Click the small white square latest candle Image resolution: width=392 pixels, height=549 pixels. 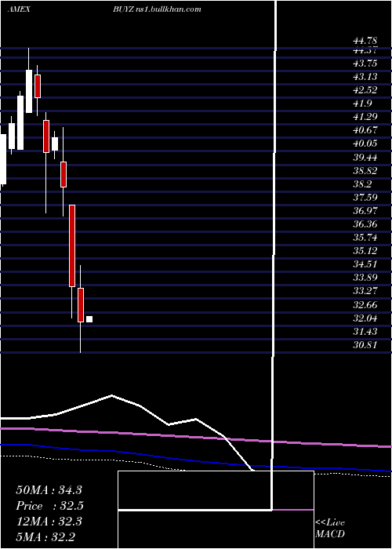click(89, 319)
